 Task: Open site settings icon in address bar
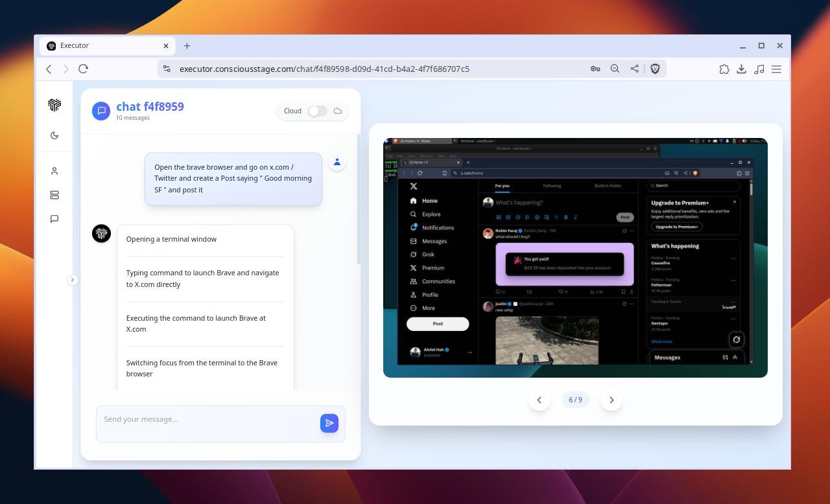(x=167, y=69)
